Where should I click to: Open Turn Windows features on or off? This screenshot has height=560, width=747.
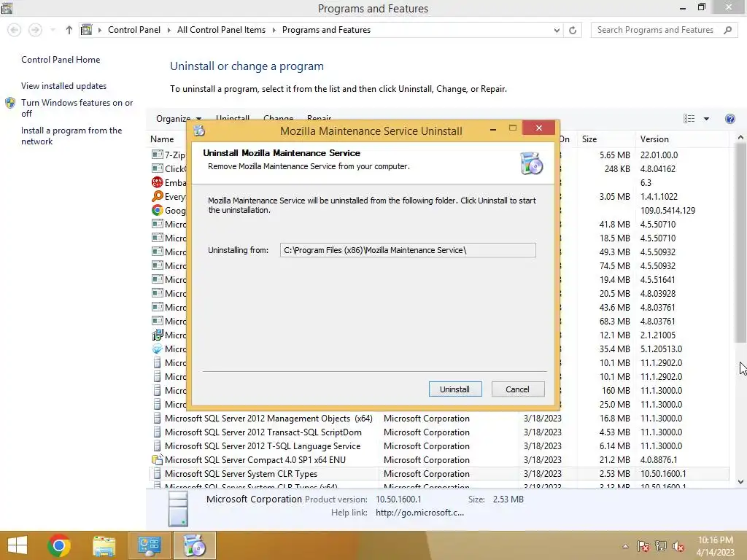click(x=77, y=108)
